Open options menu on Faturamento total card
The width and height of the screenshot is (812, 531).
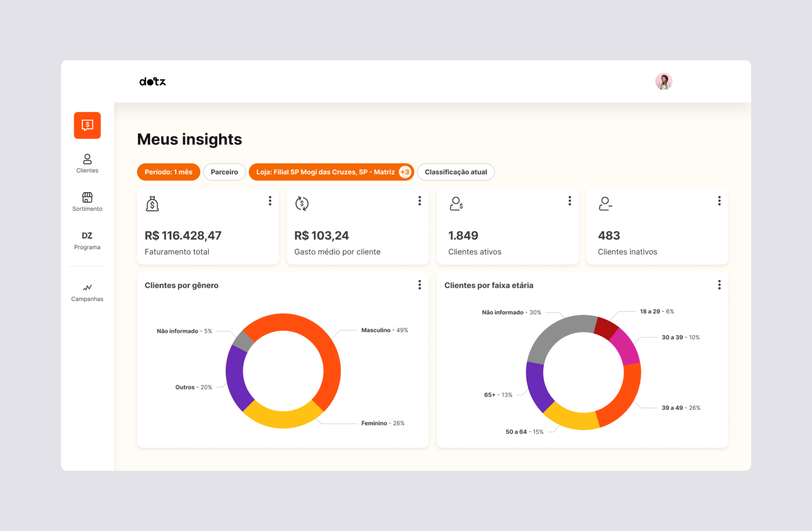(270, 201)
